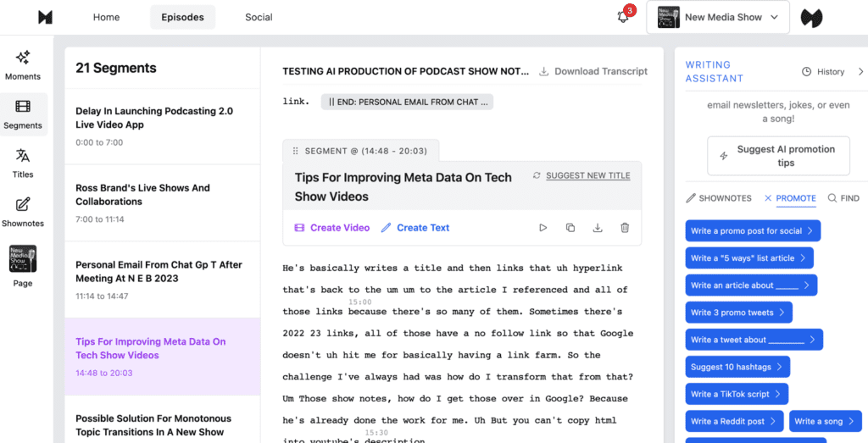Select the PROMOTE tab
Viewport: 868px width, 443px height.
790,198
